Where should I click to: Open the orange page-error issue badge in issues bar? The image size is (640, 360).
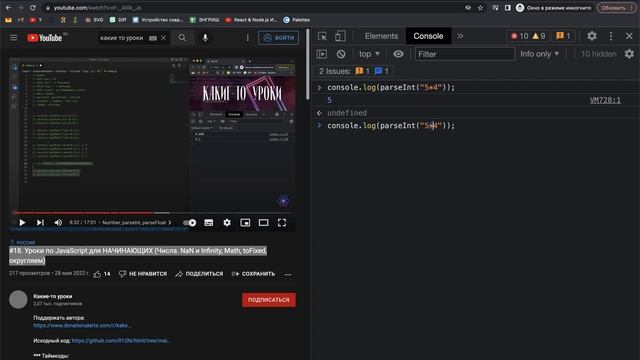[x=362, y=71]
